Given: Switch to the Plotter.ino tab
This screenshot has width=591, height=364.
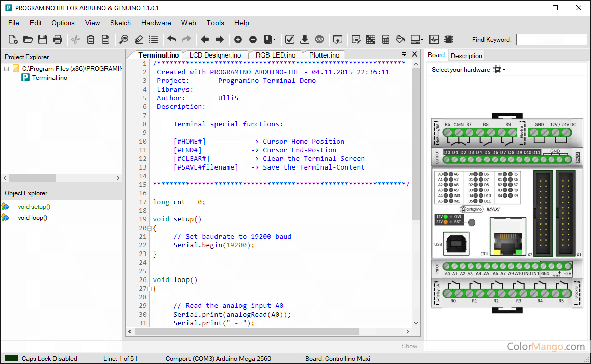Looking at the screenshot, I should pos(324,55).
